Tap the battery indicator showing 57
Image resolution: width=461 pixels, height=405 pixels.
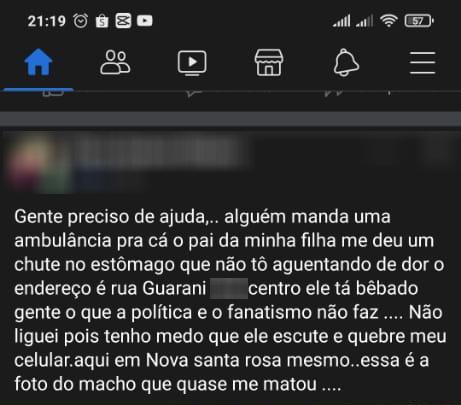click(419, 21)
